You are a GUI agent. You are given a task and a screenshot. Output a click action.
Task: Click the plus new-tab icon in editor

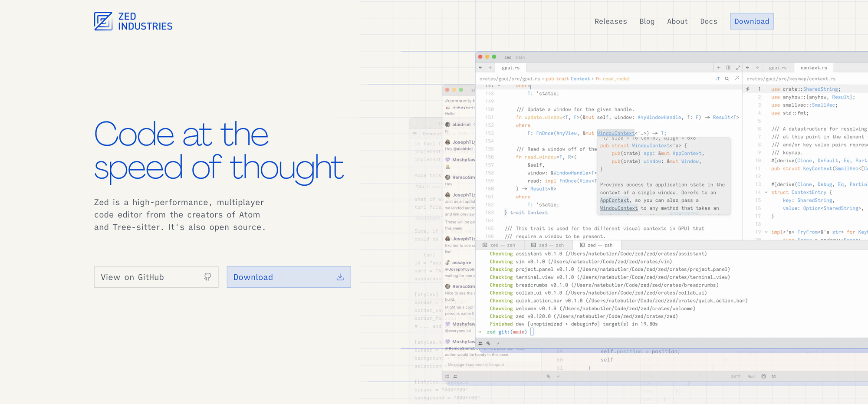click(x=719, y=68)
